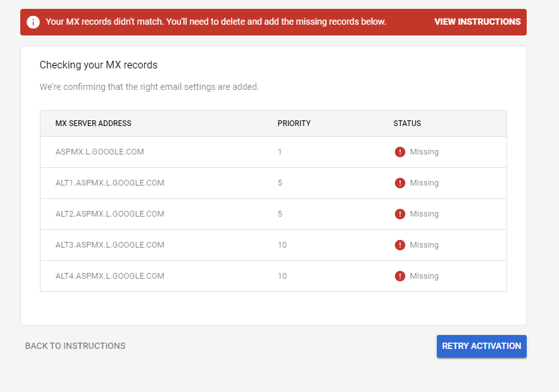This screenshot has height=392, width=559.
Task: Click Missing error icon for ALT4.ASPMX.L.GOOGLE.COM
Action: pos(400,276)
